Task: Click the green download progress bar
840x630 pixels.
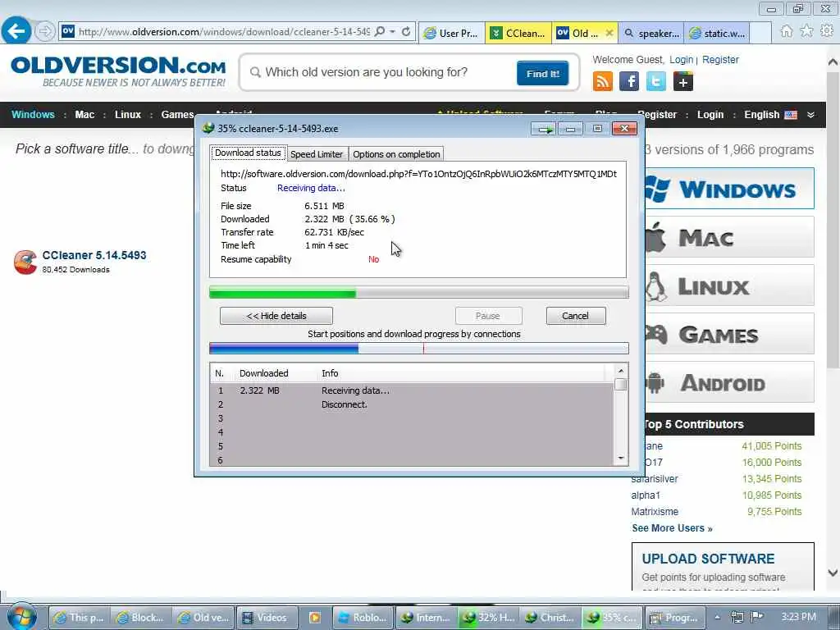Action: [x=418, y=293]
